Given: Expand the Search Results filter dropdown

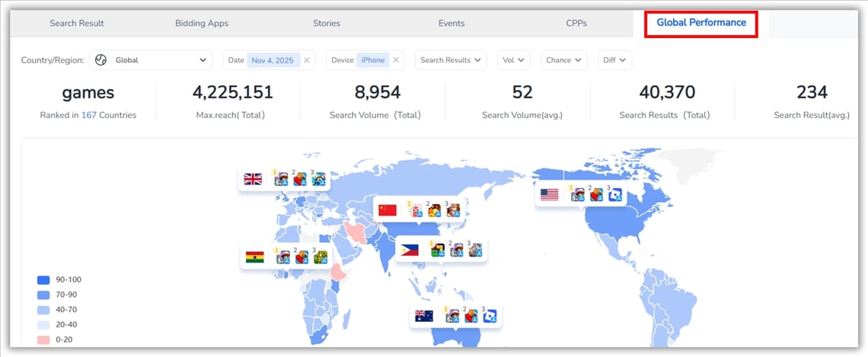Looking at the screenshot, I should pos(451,60).
